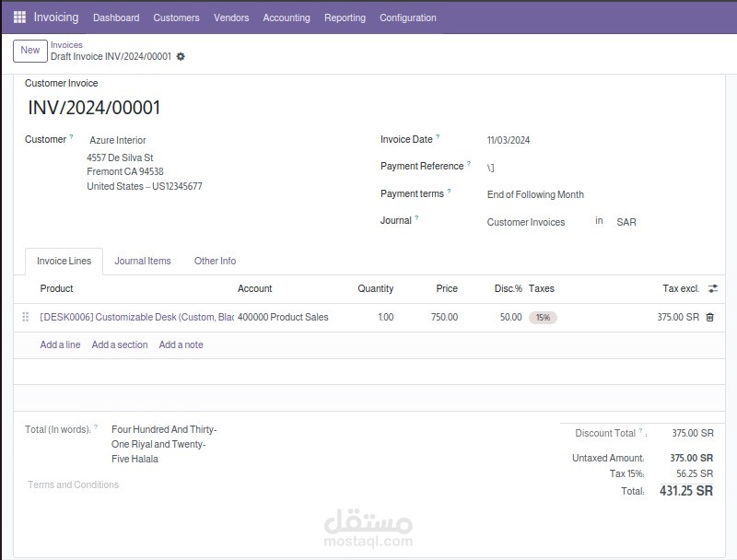Screen dimensions: 737x560
Task: Open the Configuration menu
Action: pos(408,17)
